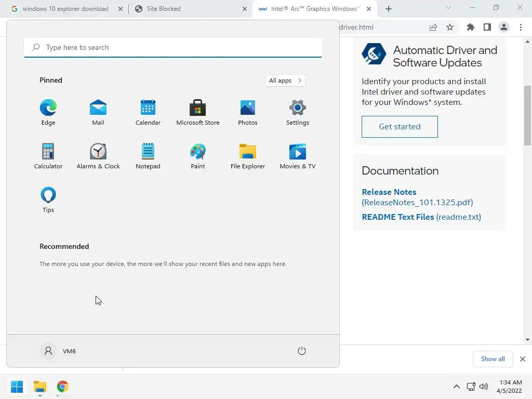This screenshot has width=532, height=399.
Task: Open the Calendar app
Action: pos(148,113)
